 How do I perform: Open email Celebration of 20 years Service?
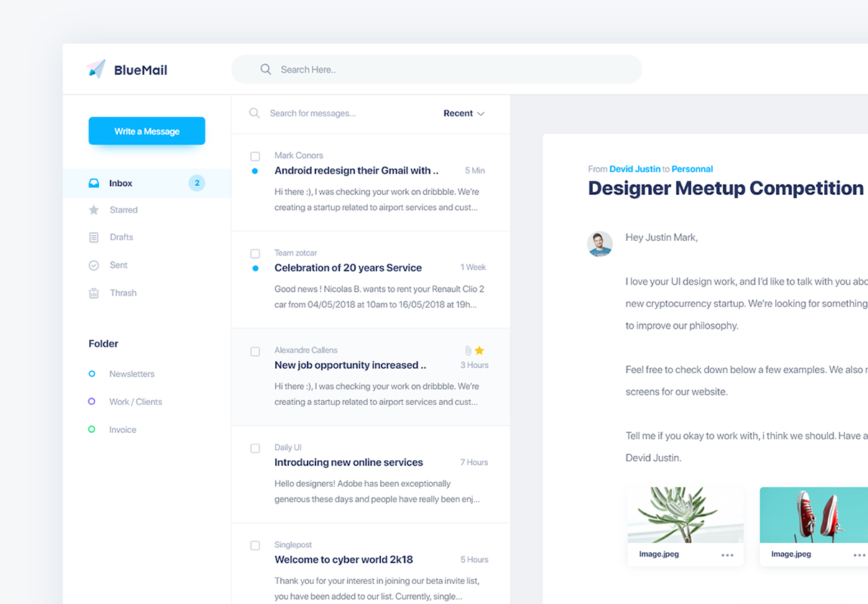(348, 267)
